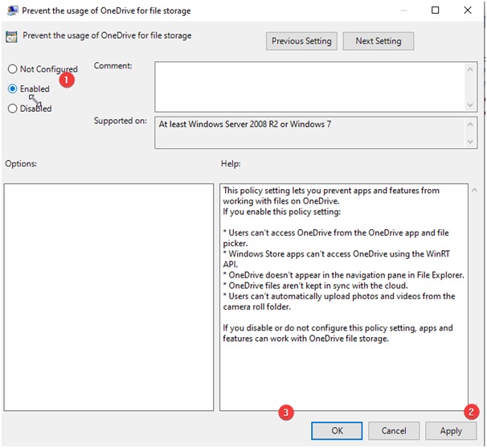Click 'OneDrive files aren't kept in sync' line

pyautogui.click(x=315, y=286)
